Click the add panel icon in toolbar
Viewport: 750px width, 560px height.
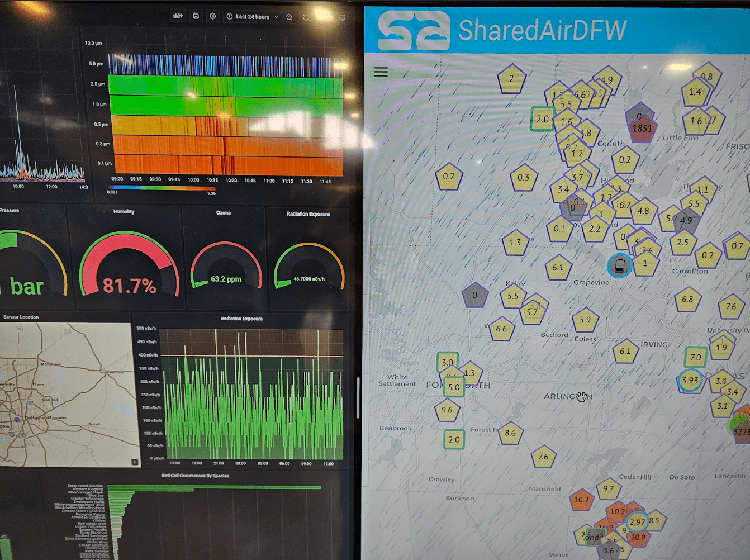coord(178,16)
